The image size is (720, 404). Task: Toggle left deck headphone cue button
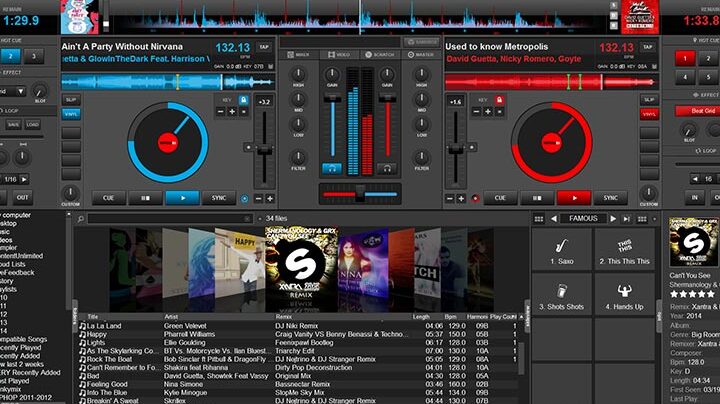click(x=332, y=168)
